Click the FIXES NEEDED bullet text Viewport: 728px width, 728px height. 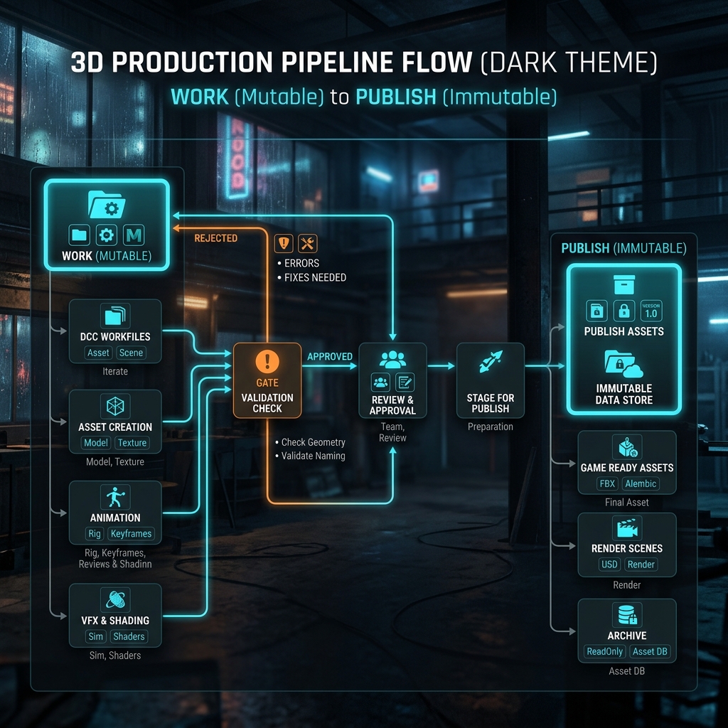[315, 278]
